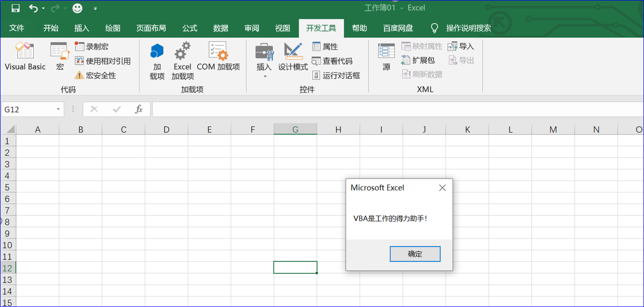This screenshot has width=644, height=307.
Task: Switch to the 视图 tab
Action: [283, 28]
